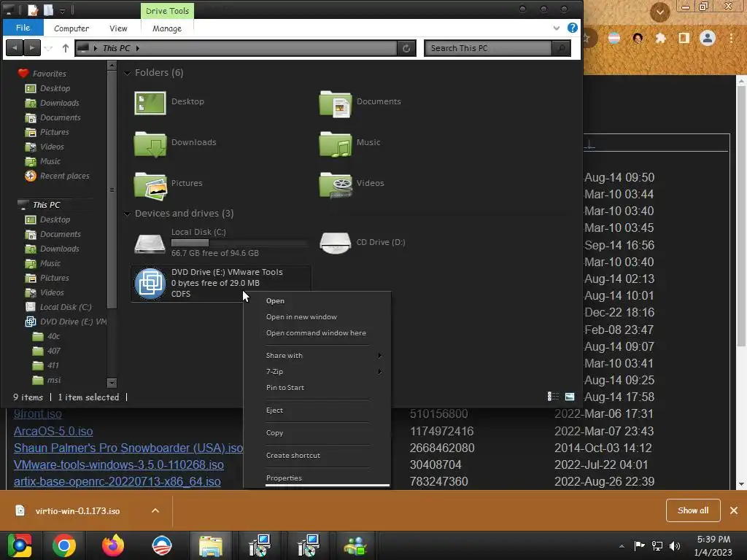The width and height of the screenshot is (747, 560).
Task: Open Firefox from the taskbar
Action: 113,545
